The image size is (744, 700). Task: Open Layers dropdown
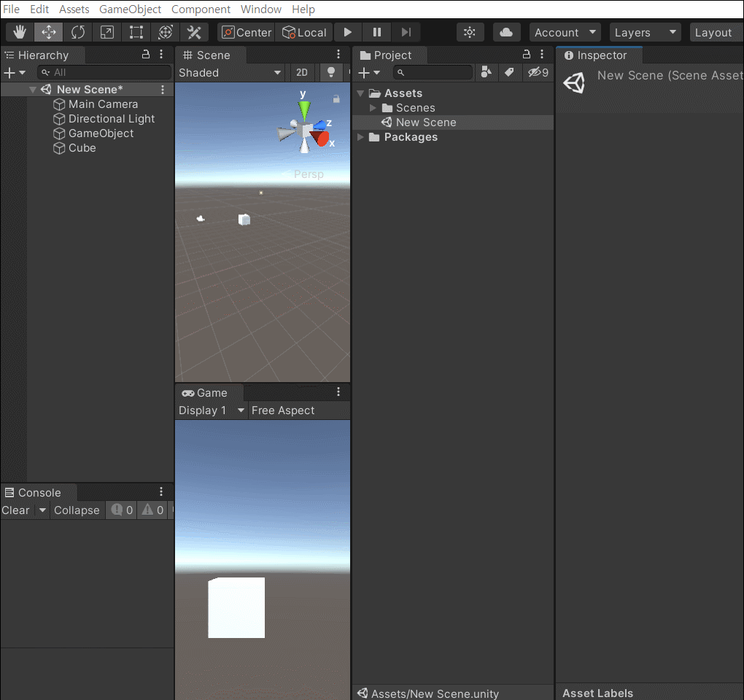[x=646, y=32]
